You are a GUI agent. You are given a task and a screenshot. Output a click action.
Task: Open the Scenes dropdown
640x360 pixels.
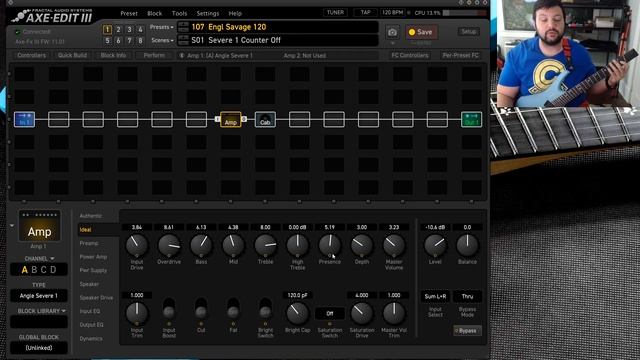(162, 40)
